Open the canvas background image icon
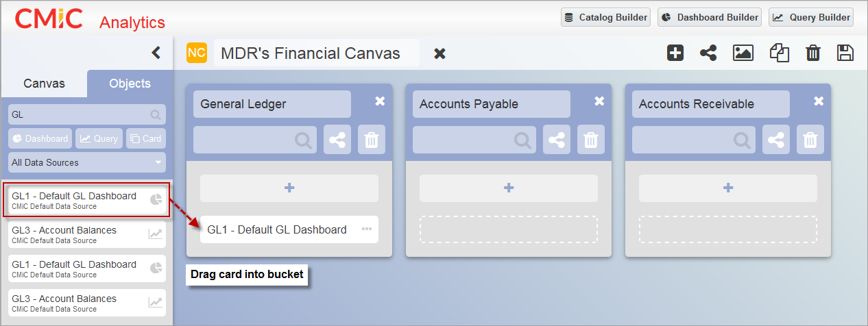 tap(743, 53)
